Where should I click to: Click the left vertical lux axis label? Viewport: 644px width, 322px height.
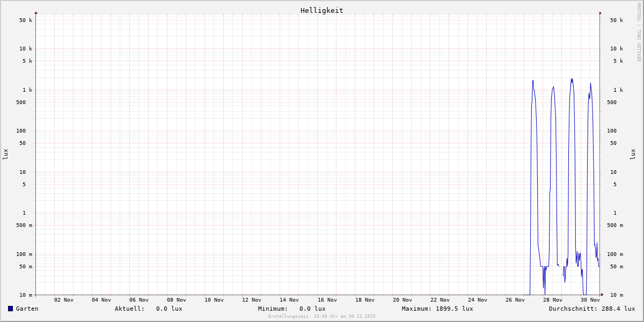pyautogui.click(x=5, y=154)
